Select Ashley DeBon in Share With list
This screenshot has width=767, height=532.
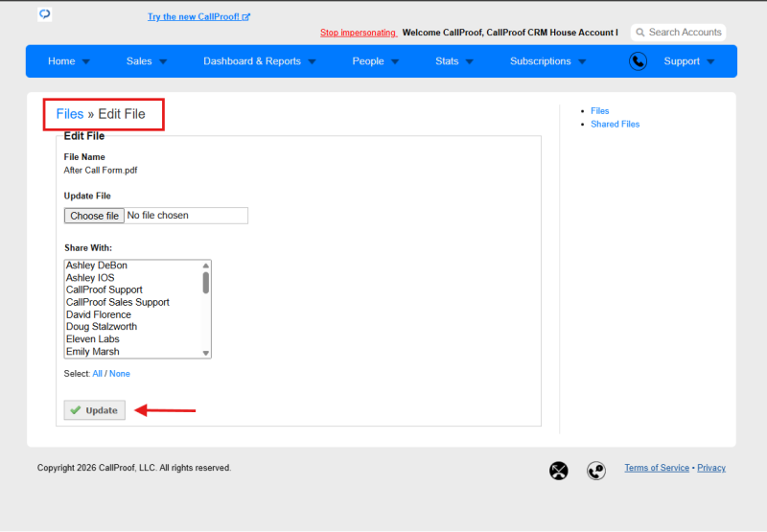132,266
